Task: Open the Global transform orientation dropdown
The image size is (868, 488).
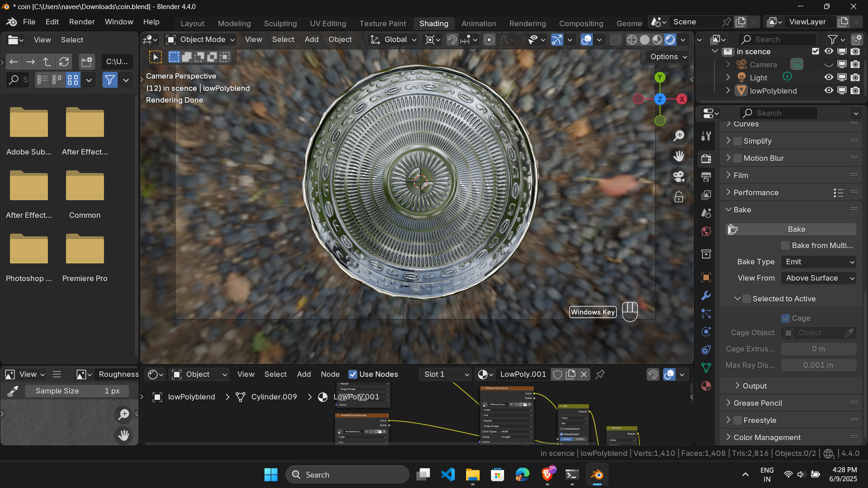Action: pos(393,40)
